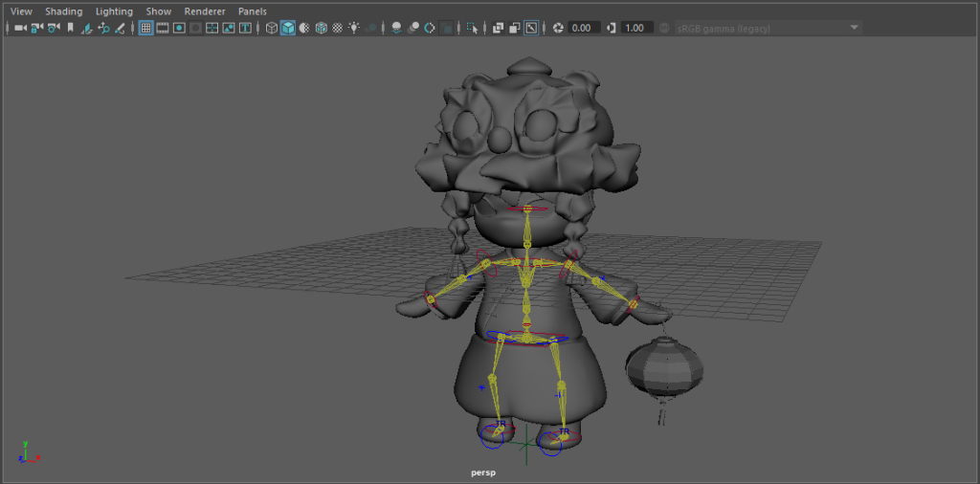Image resolution: width=980 pixels, height=484 pixels.
Task: Click the gamma value field showing 1.00
Action: click(634, 28)
